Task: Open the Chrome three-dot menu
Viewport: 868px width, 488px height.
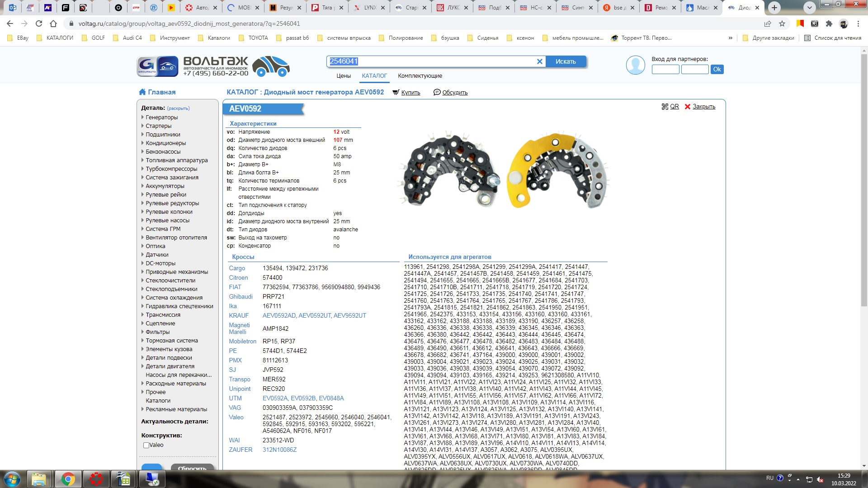Action: (x=858, y=23)
